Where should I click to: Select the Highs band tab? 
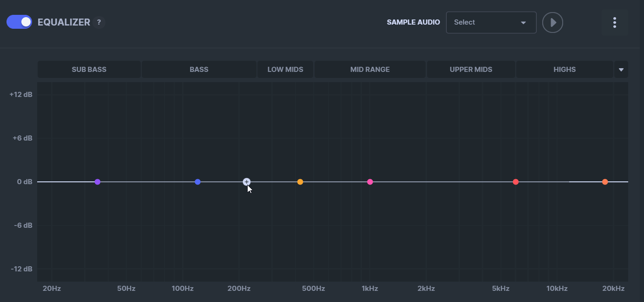click(565, 70)
